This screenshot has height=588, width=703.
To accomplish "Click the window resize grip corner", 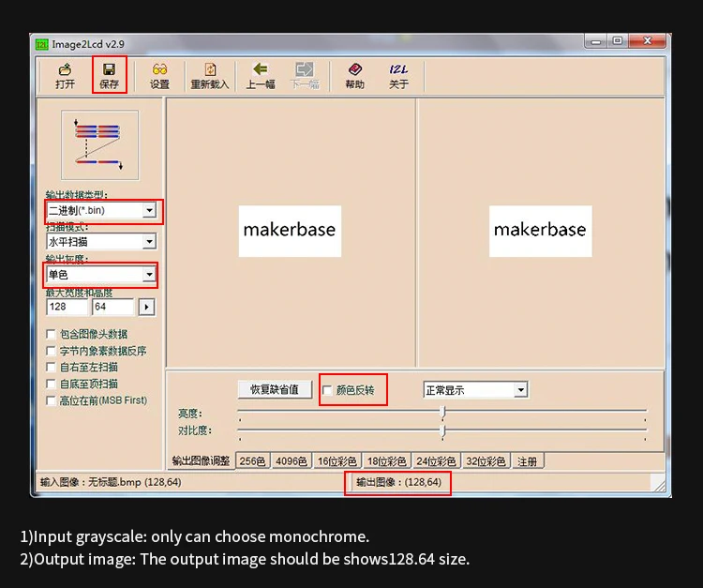I will (659, 485).
